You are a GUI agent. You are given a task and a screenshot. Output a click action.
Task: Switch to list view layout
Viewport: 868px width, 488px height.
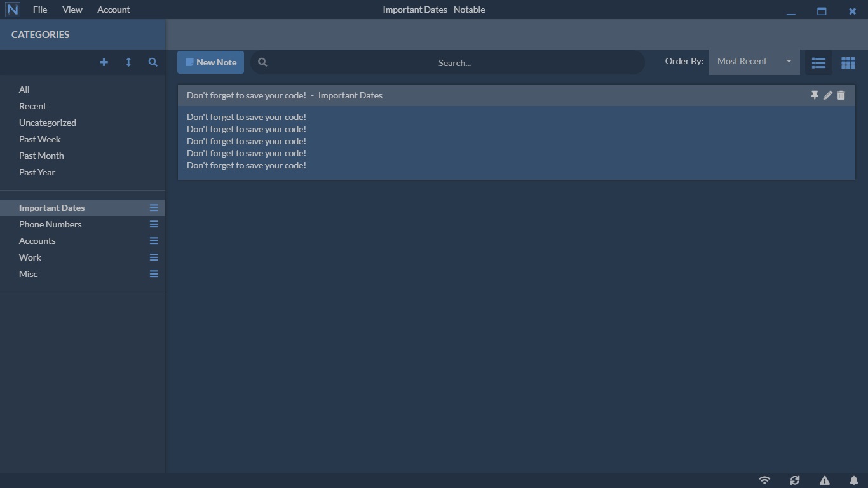point(818,62)
